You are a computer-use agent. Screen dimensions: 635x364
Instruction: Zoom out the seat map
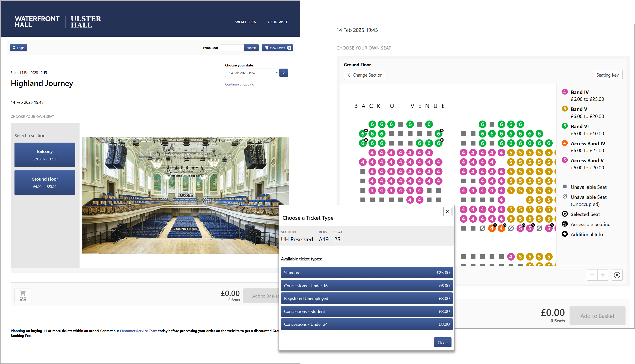point(592,275)
